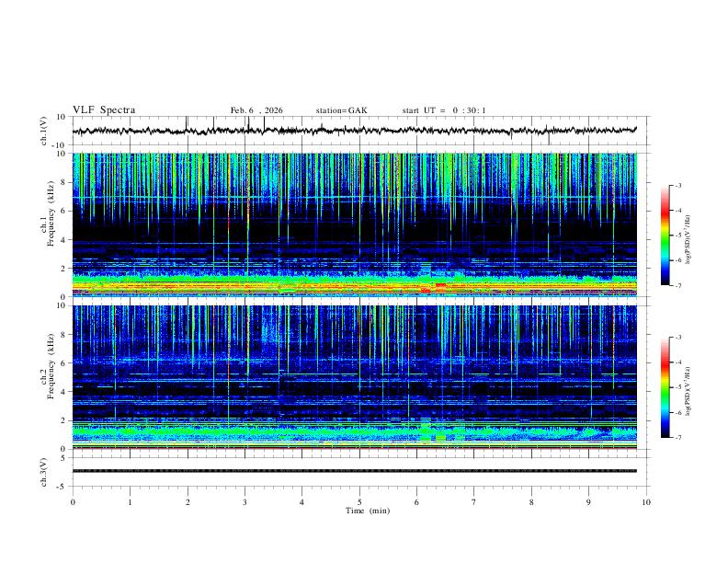Select the "VLF Spectra" title text
Screen dimensions: 728x563
(x=104, y=110)
